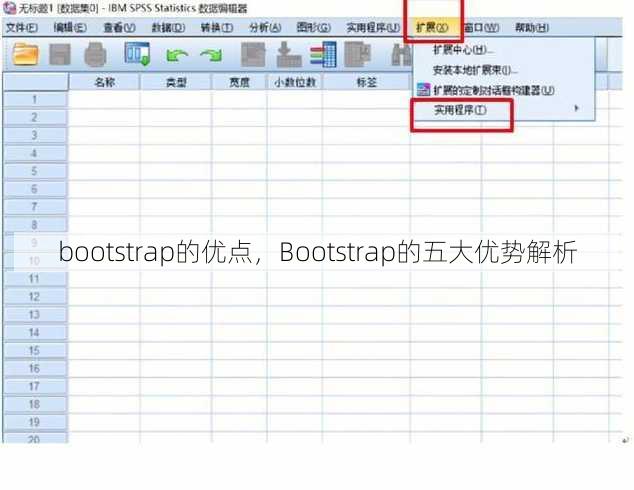Click the green Undo arrow
Screen dimensions: 634x490
pos(177,55)
